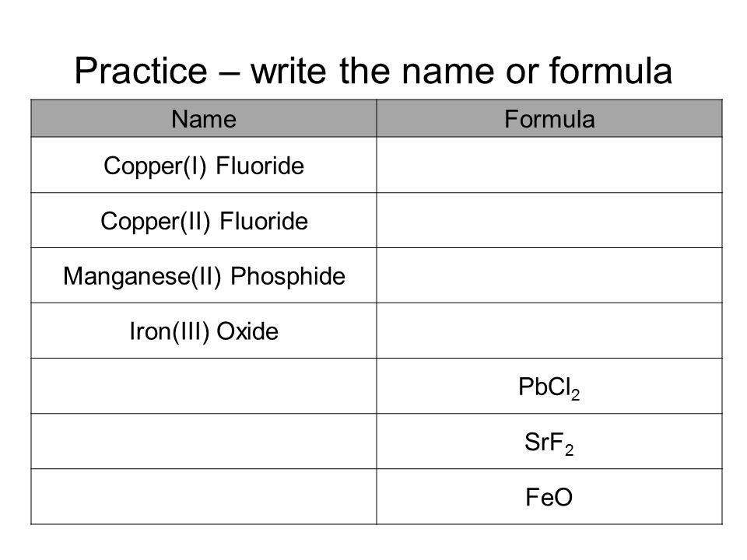Select the Iron(III) Oxide cell

pyautogui.click(x=204, y=331)
